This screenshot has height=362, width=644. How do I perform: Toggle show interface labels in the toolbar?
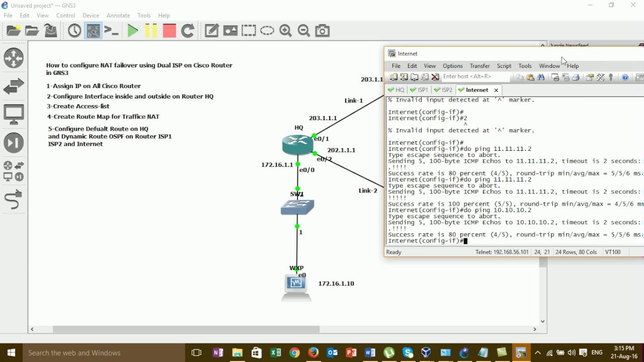tap(93, 31)
